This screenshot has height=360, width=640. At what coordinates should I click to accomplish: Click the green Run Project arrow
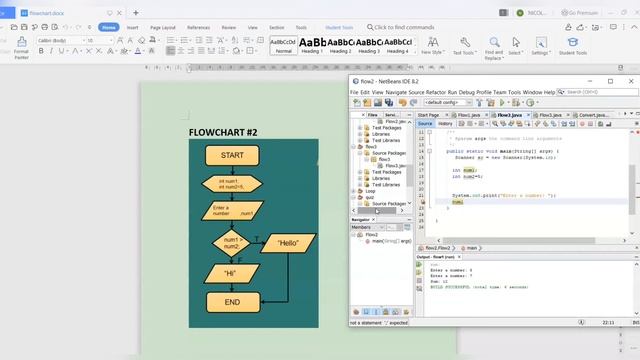502,102
